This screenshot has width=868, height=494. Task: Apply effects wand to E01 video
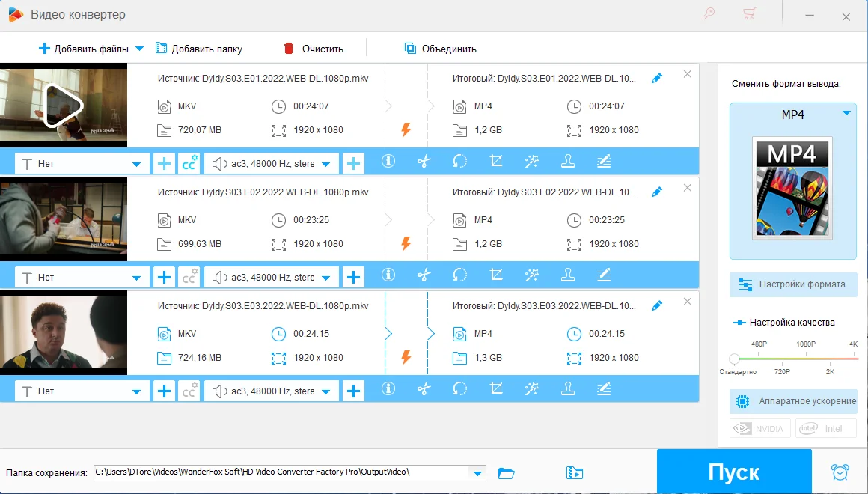532,161
